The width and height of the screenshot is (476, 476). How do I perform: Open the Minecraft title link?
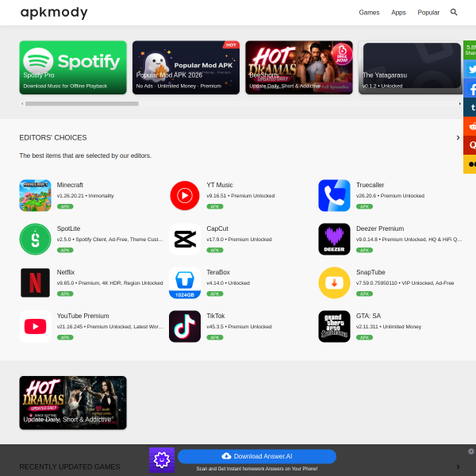(x=70, y=185)
